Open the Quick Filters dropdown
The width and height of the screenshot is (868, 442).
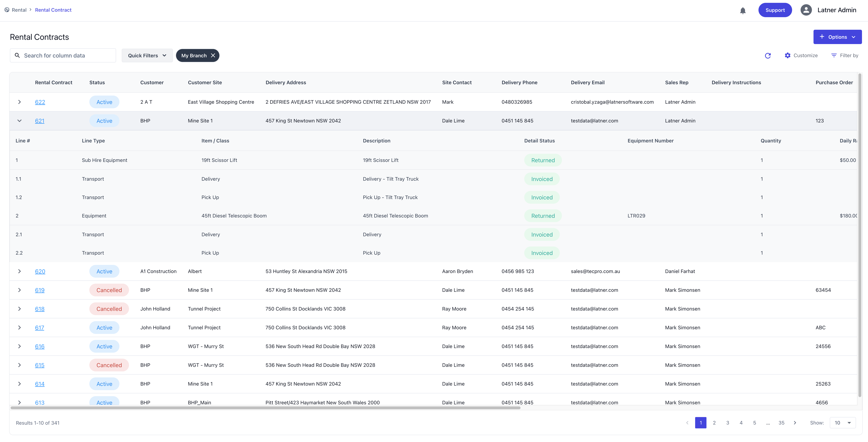point(147,56)
